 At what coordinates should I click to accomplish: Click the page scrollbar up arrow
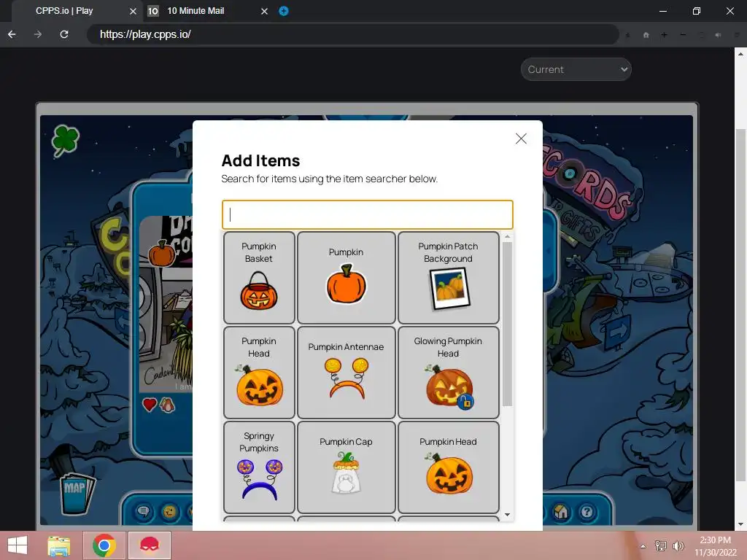pyautogui.click(x=741, y=53)
